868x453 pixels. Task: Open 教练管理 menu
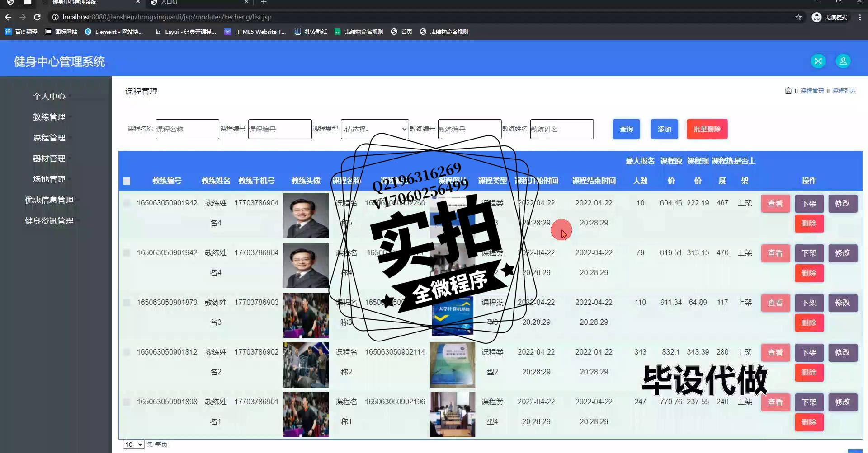pos(49,117)
